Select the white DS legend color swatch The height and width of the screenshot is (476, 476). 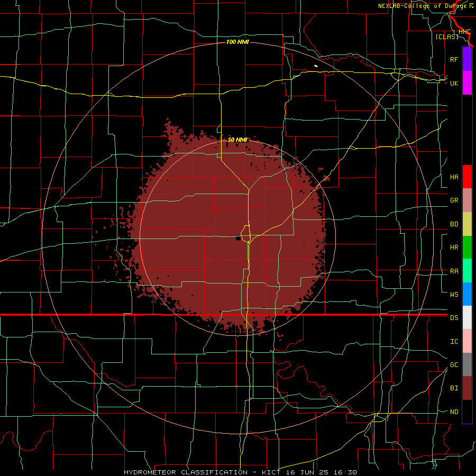coord(467,317)
